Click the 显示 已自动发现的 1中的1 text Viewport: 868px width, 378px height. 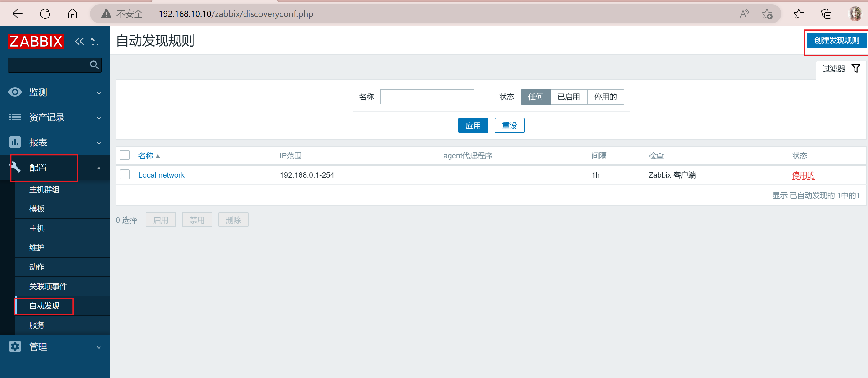pyautogui.click(x=816, y=195)
